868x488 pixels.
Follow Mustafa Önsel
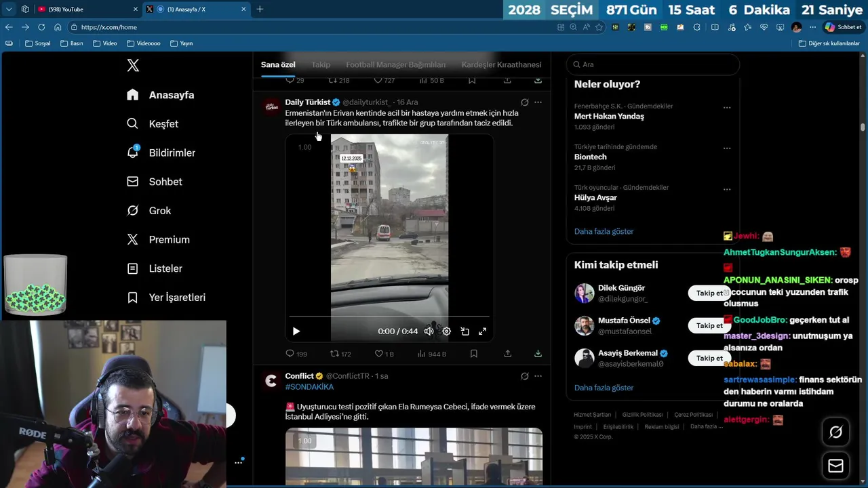709,325
